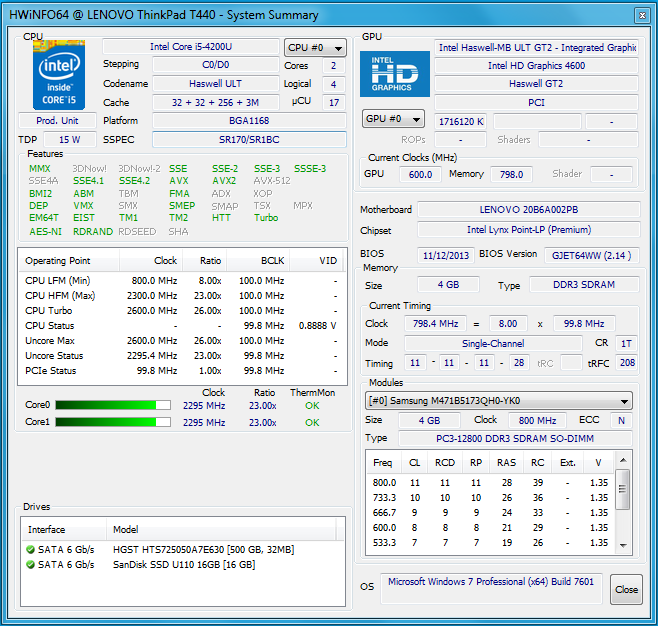Click the CL column header in module table

click(x=415, y=462)
